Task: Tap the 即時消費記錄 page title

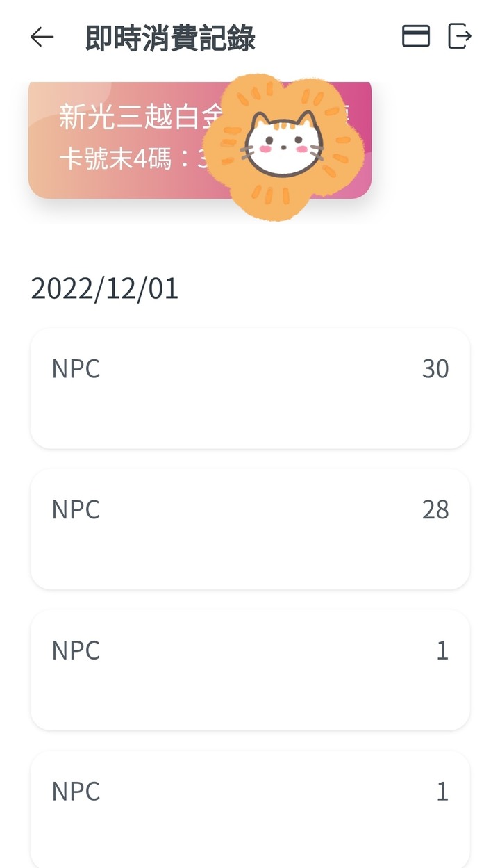Action: (x=171, y=38)
